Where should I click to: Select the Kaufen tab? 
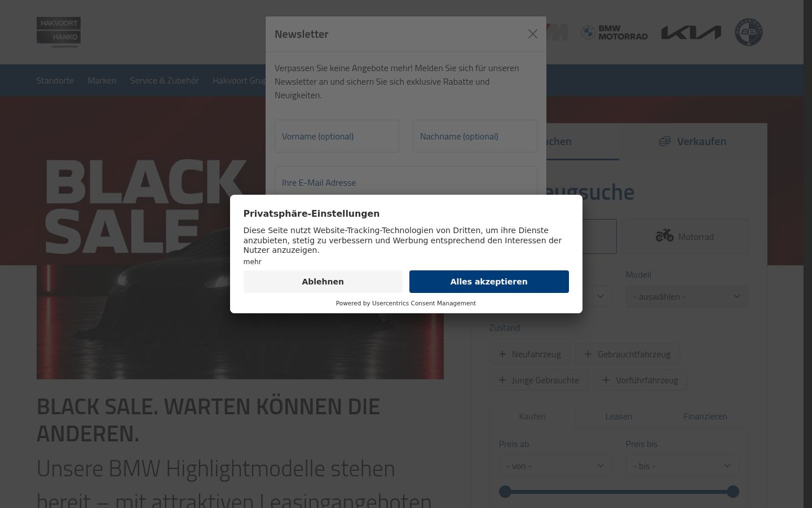(532, 416)
